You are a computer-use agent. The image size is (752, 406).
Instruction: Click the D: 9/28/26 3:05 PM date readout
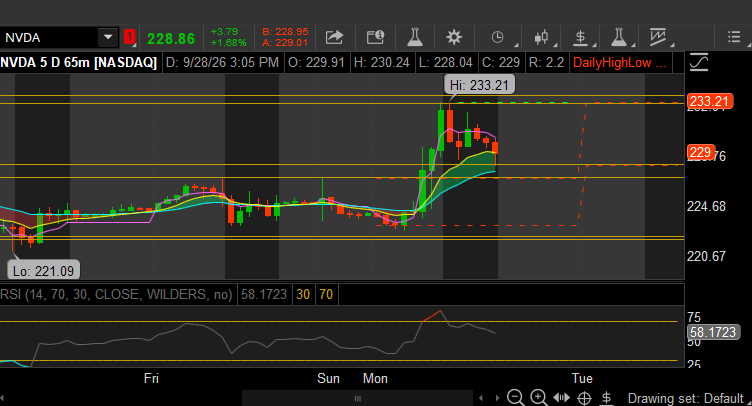223,62
